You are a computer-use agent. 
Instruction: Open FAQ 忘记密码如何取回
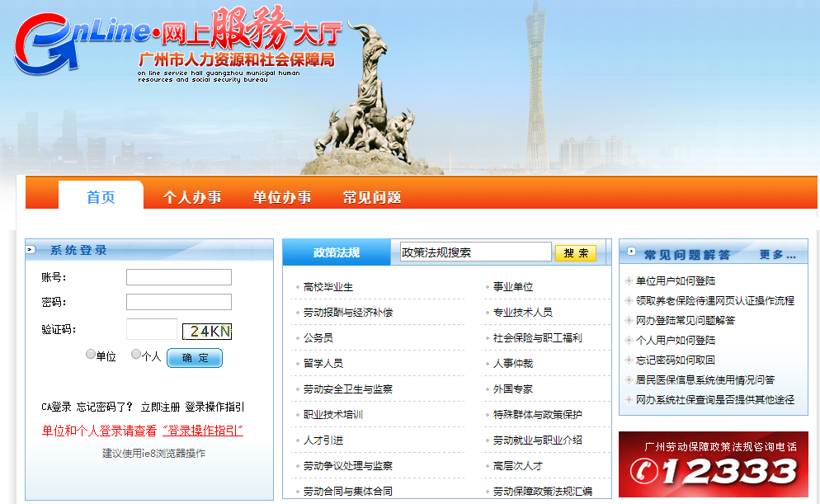[675, 360]
